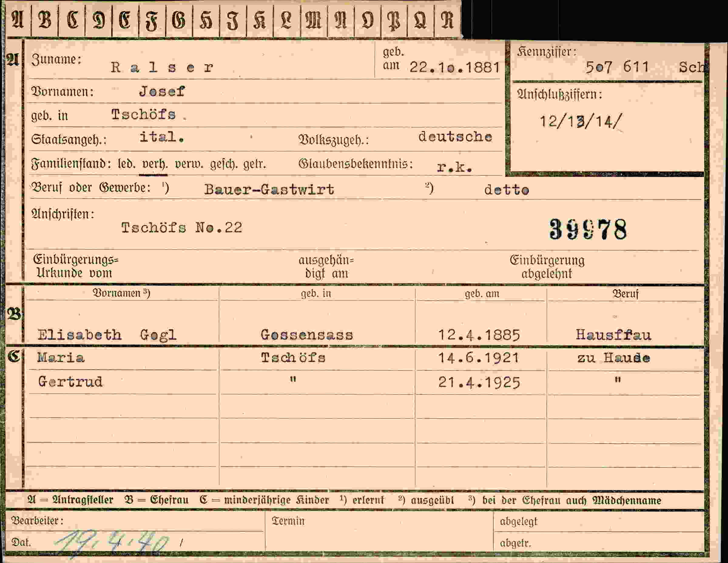The width and height of the screenshot is (728, 563).
Task: Select birthplace Gossensass
Action: (x=307, y=335)
